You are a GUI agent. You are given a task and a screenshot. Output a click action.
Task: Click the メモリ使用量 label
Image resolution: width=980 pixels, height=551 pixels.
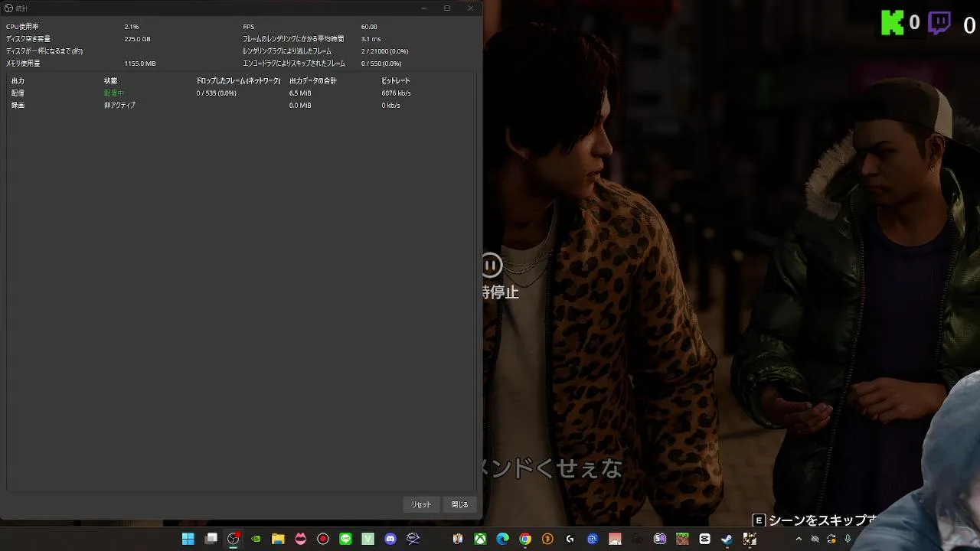23,64
